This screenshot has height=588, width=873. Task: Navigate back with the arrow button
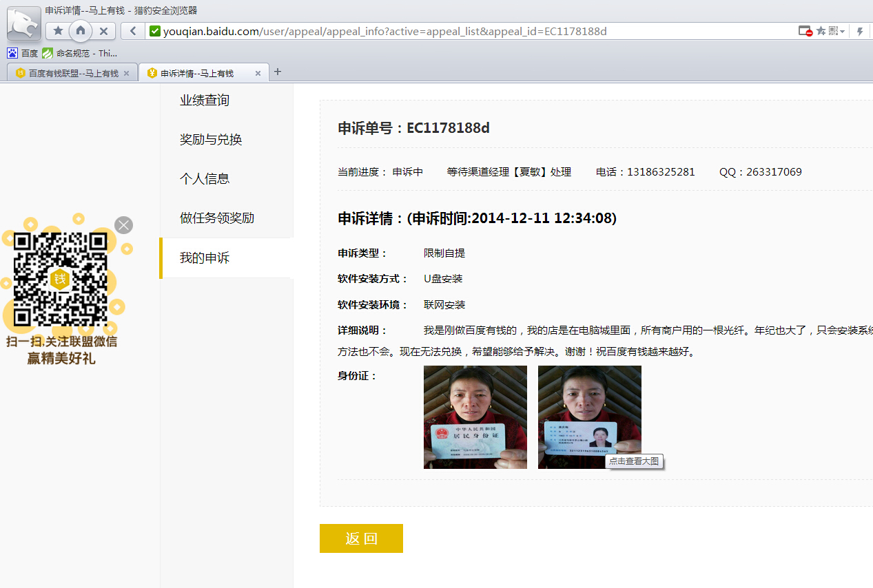point(132,31)
